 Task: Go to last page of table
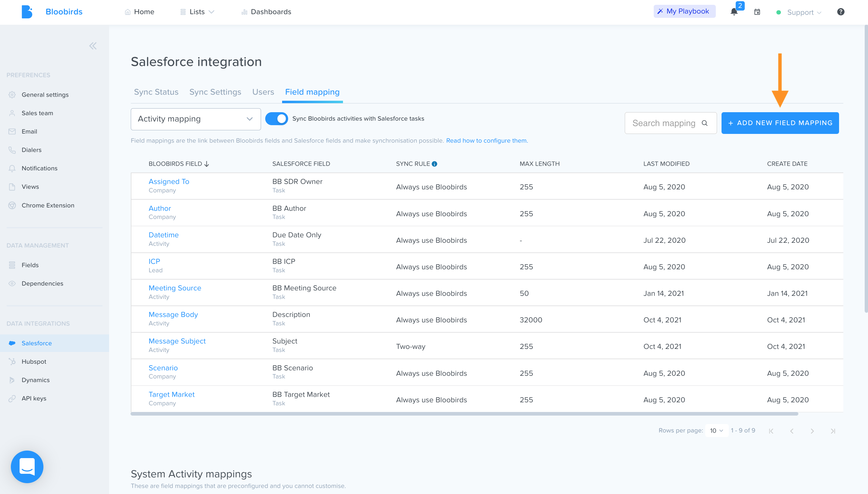tap(833, 431)
